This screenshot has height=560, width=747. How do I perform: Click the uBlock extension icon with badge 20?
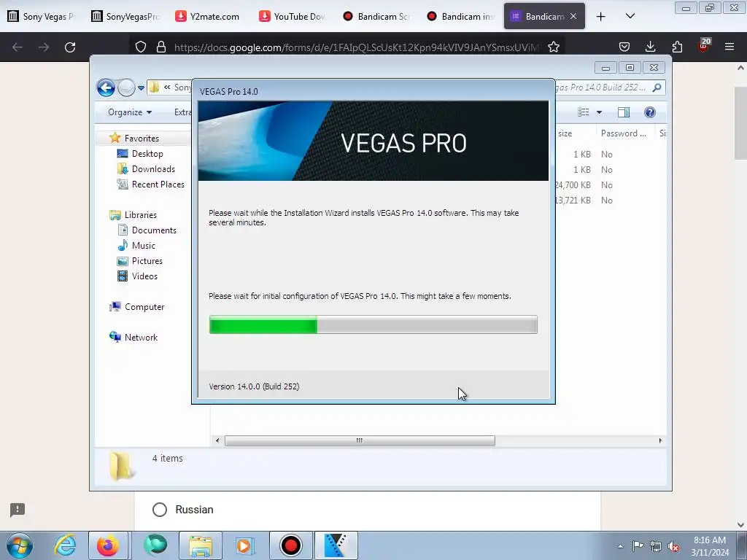[x=704, y=45]
